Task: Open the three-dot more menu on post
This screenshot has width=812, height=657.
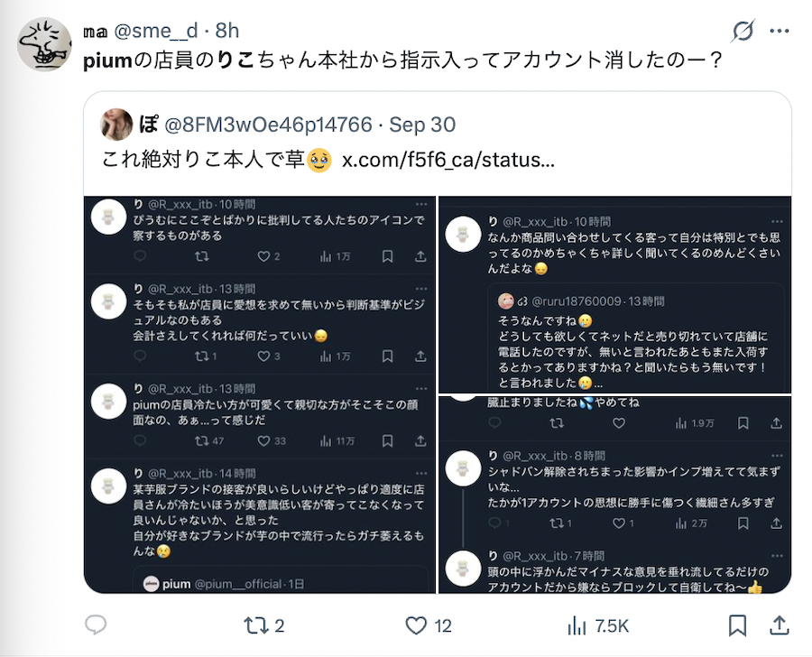Action: 780,32
